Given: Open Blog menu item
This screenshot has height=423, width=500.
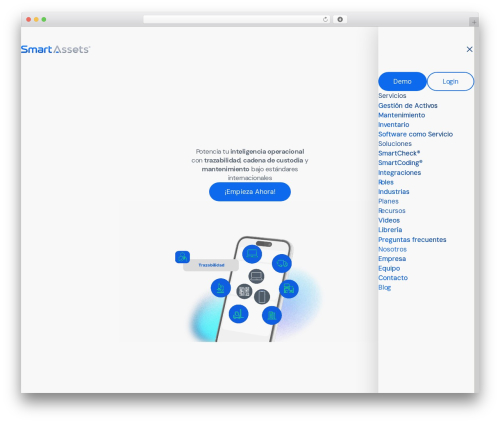Looking at the screenshot, I should [x=385, y=287].
